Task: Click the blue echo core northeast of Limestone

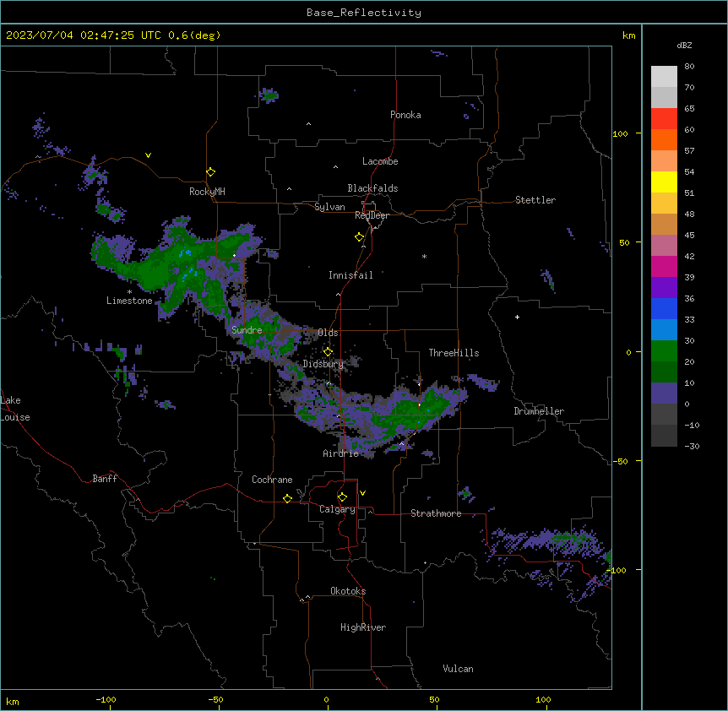Action: 185,253
